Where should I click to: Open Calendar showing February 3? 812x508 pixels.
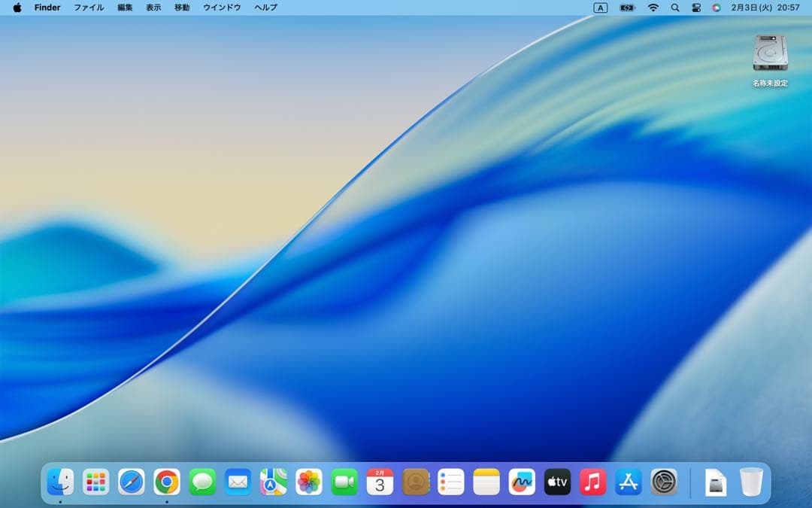(380, 482)
